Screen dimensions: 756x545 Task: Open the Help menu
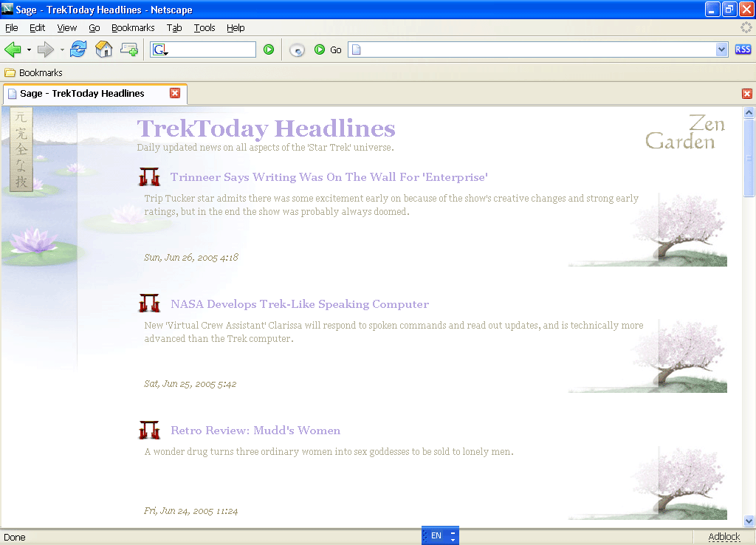pyautogui.click(x=236, y=28)
